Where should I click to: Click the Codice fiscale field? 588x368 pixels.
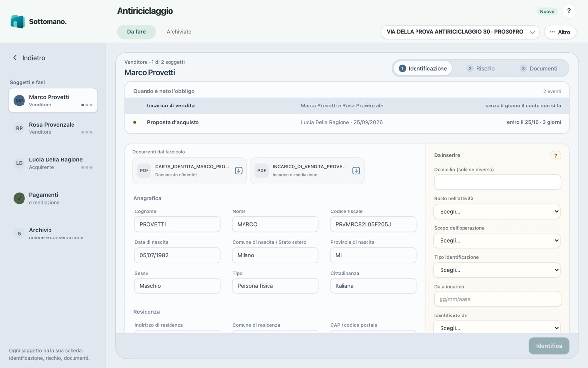point(373,224)
